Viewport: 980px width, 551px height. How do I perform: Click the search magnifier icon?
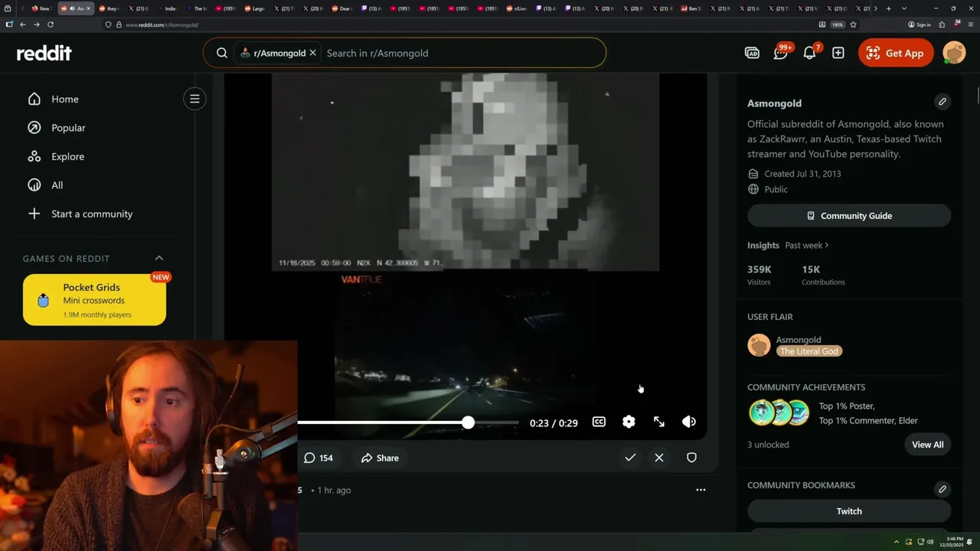point(221,53)
